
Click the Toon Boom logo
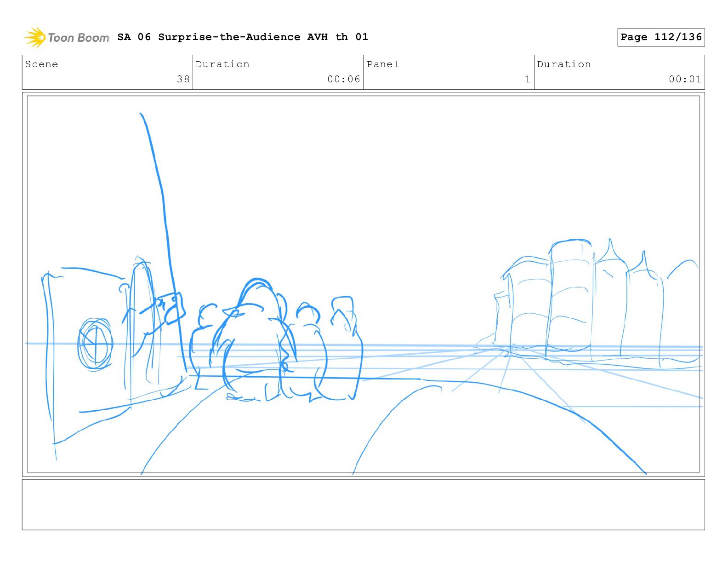pyautogui.click(x=67, y=37)
